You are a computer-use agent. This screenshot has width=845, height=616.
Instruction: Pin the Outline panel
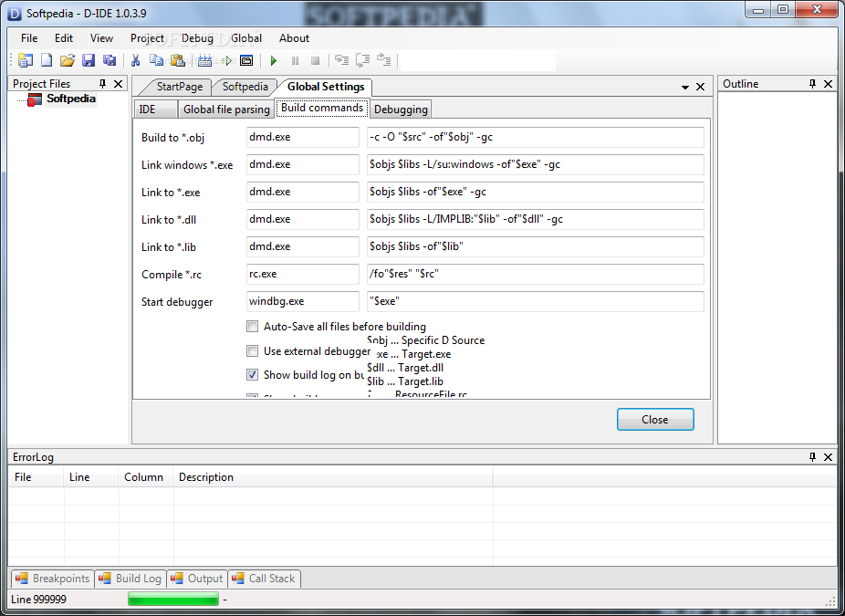[x=813, y=84]
